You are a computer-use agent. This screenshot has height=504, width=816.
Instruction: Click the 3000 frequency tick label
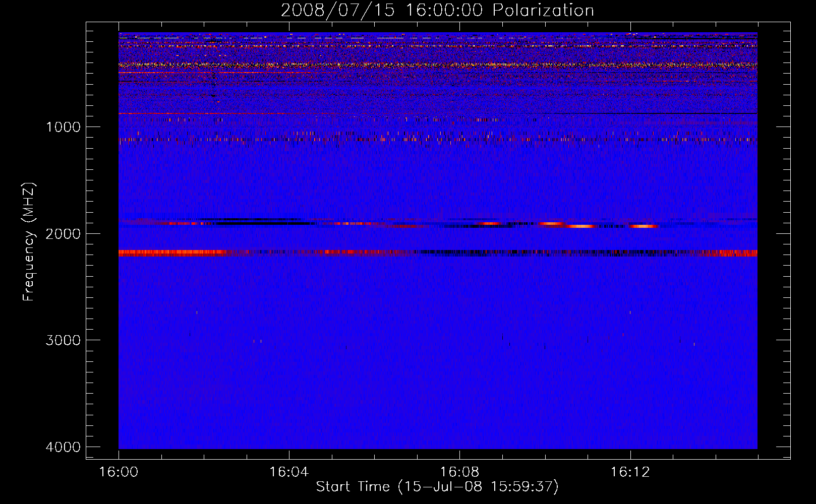click(63, 340)
